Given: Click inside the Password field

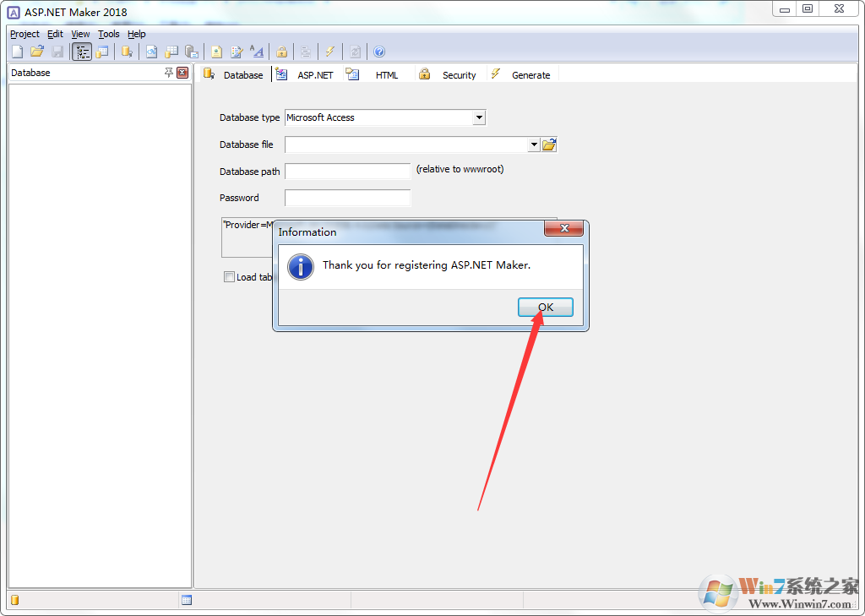Looking at the screenshot, I should [x=347, y=198].
